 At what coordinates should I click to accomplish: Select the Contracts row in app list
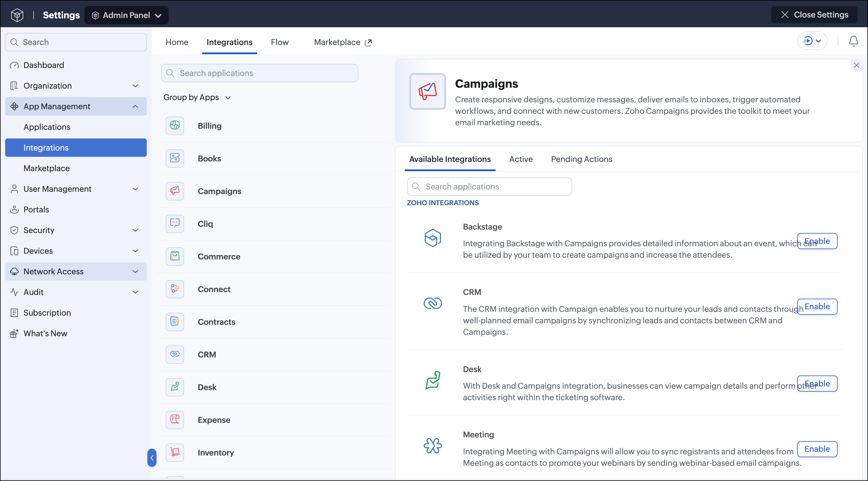(x=273, y=322)
